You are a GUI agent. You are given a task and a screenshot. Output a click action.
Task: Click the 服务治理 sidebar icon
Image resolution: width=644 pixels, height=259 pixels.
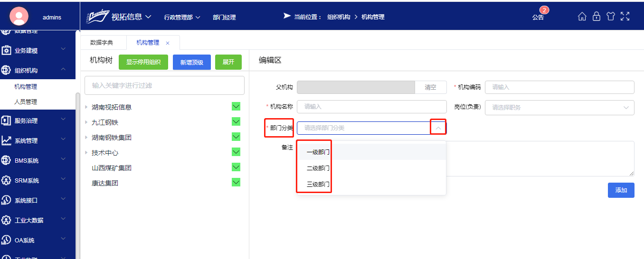tap(6, 120)
